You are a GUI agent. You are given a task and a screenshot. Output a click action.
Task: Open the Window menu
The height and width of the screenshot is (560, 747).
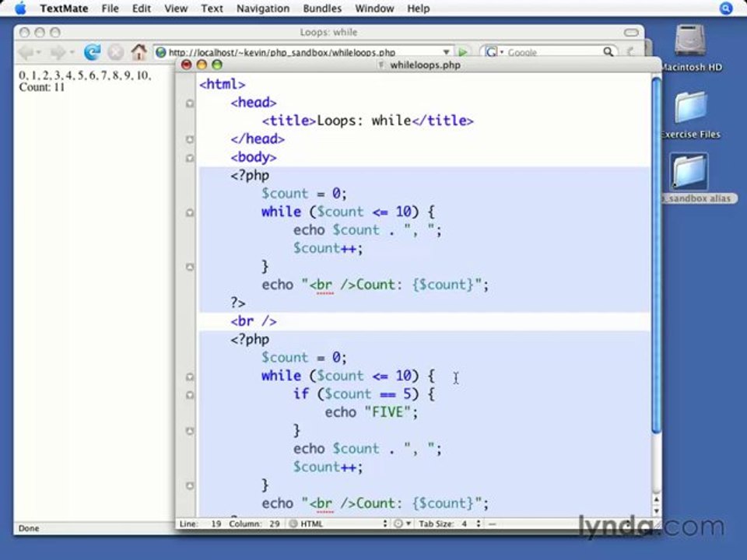click(x=374, y=9)
